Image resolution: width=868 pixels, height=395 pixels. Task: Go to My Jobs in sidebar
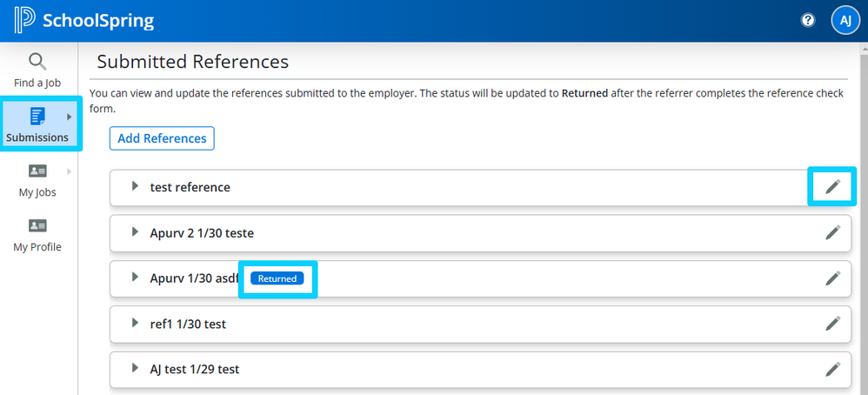click(x=37, y=179)
